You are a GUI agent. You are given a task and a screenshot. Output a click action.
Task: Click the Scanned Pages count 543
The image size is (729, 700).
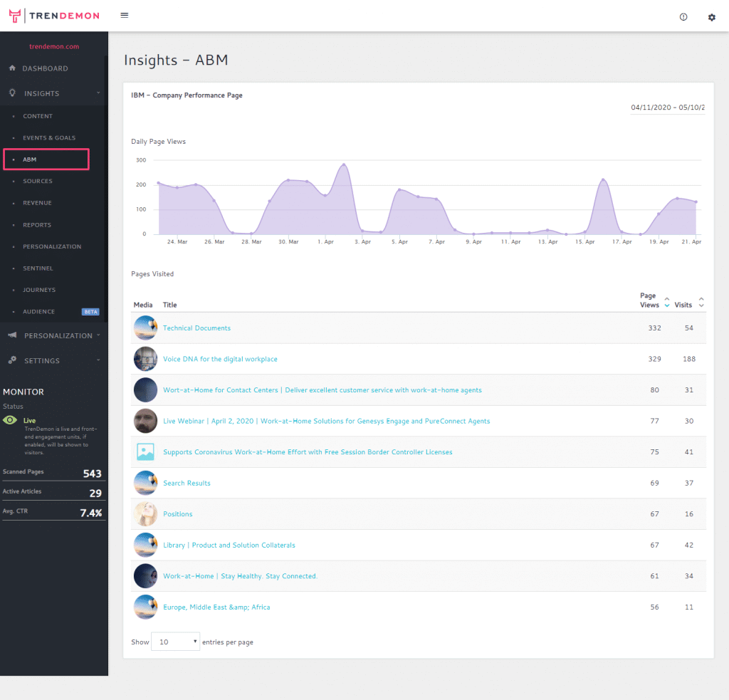(92, 474)
